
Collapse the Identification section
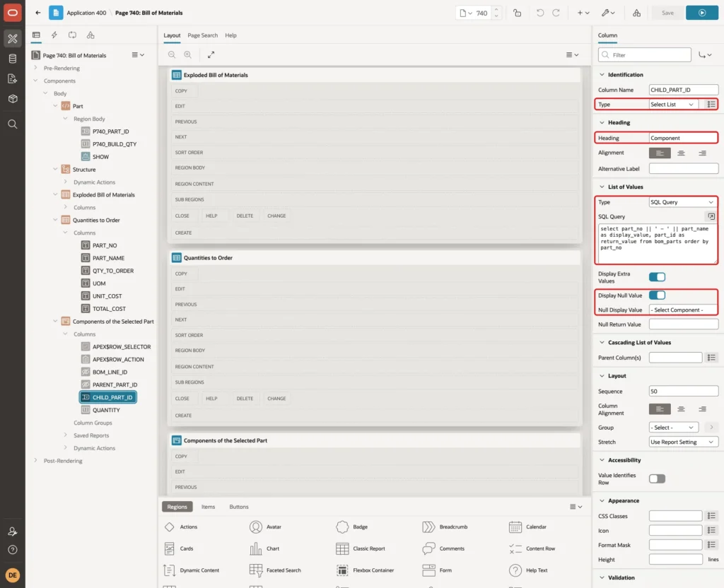click(x=602, y=75)
